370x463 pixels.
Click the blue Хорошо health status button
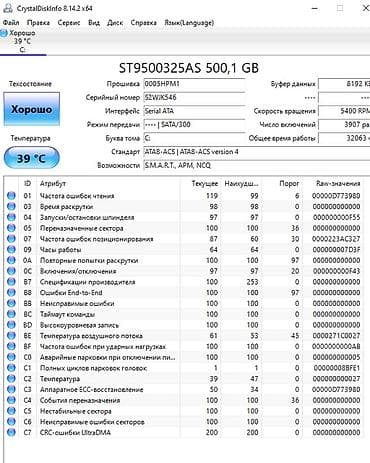pyautogui.click(x=31, y=109)
